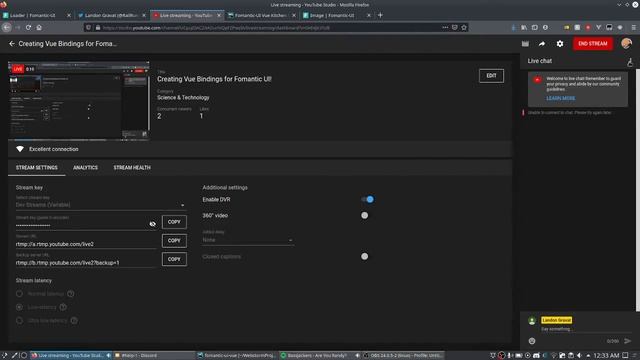The width and height of the screenshot is (640, 360).
Task: Open Discord window in taskbar
Action: coord(153,356)
